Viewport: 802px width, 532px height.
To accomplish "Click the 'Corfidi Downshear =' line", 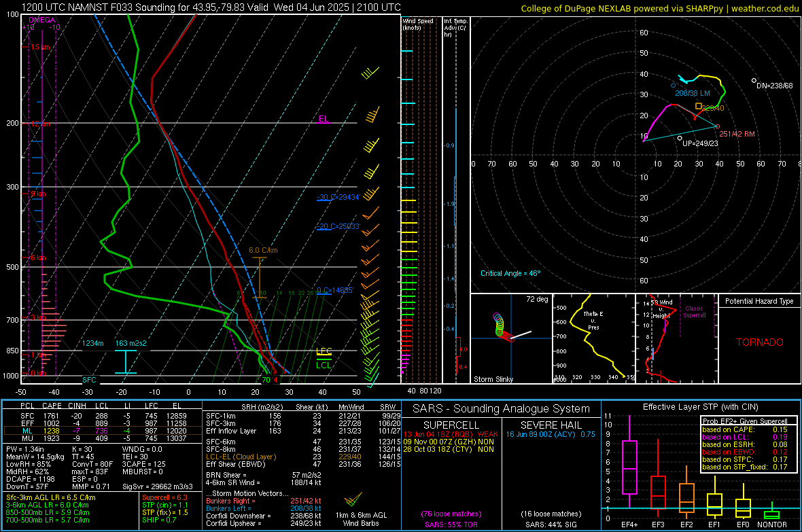I will 264,516.
